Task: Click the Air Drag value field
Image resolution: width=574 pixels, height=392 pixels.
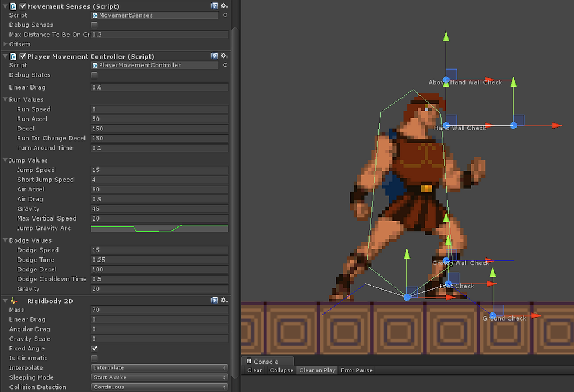Action: [159, 199]
